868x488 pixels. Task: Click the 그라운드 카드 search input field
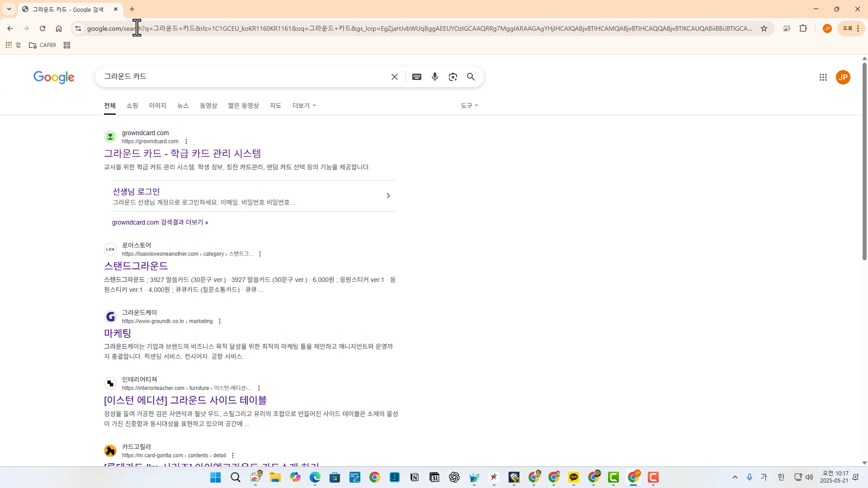tap(244, 77)
